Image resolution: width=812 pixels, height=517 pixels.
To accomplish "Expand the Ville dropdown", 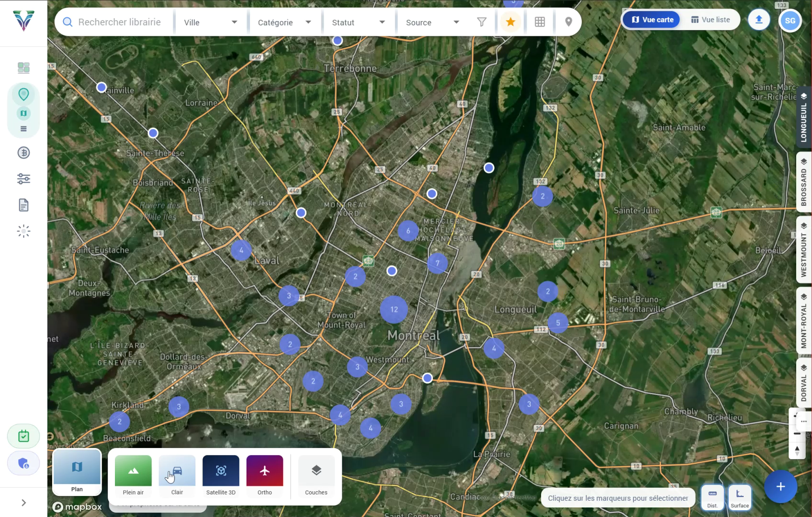I will (210, 22).
